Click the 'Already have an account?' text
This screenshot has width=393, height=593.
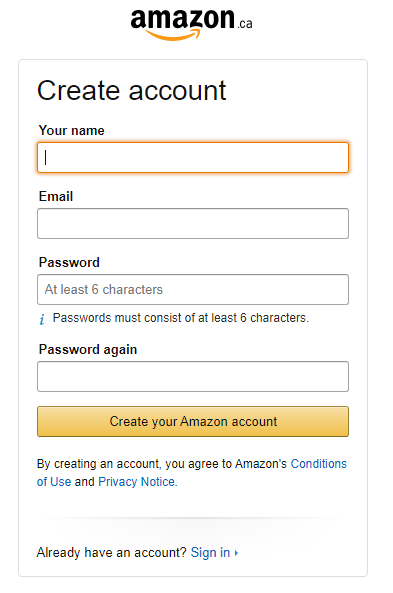(x=112, y=553)
